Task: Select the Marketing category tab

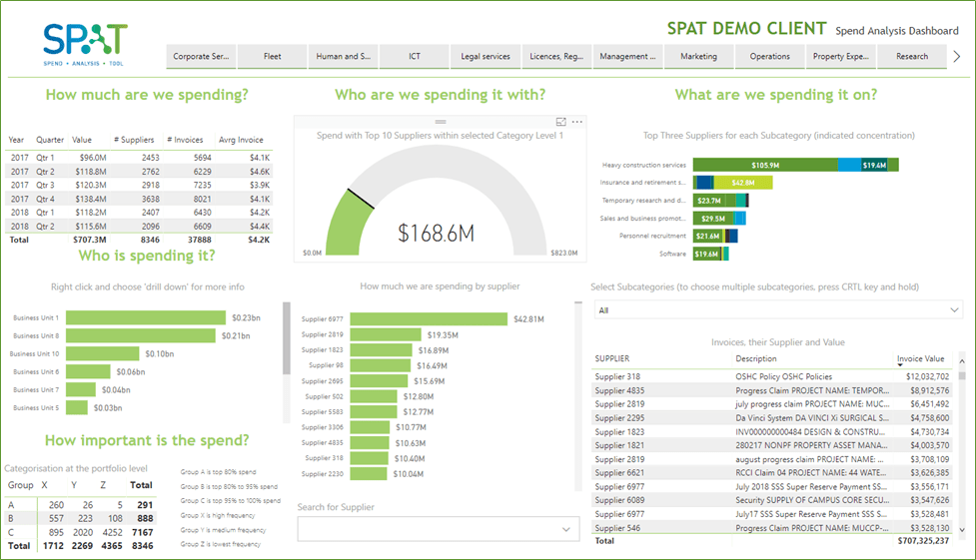Action: point(698,57)
